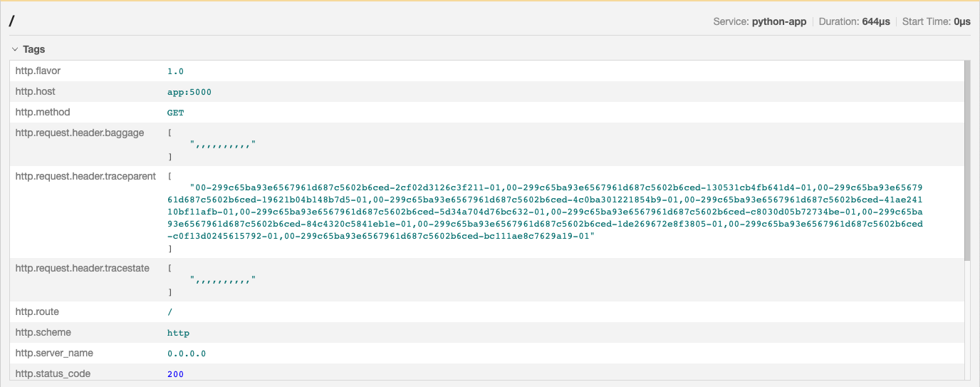This screenshot has height=387, width=980.
Task: Select the http.request.header.baggage key
Action: tap(80, 133)
